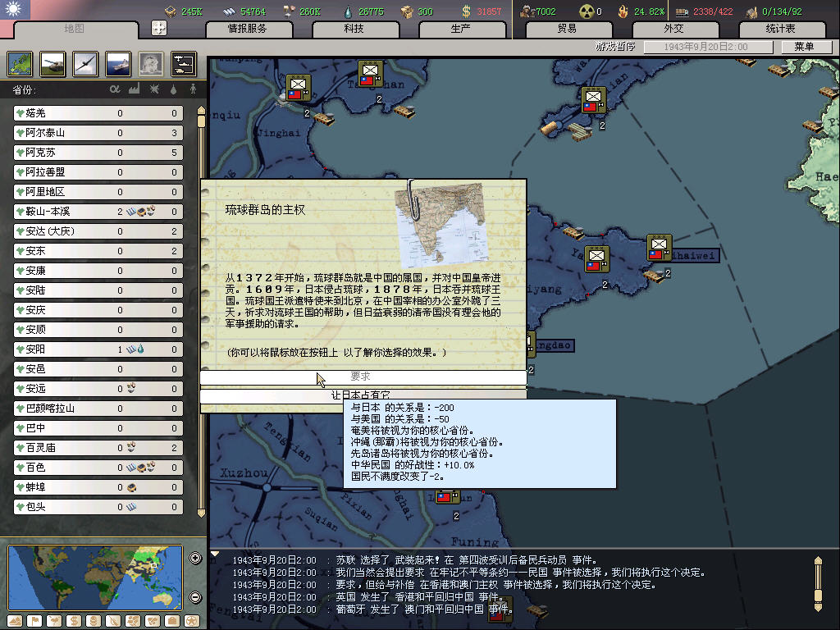The image size is (840, 630).
Task: Click the message log scroll up arrow
Action: (x=818, y=560)
